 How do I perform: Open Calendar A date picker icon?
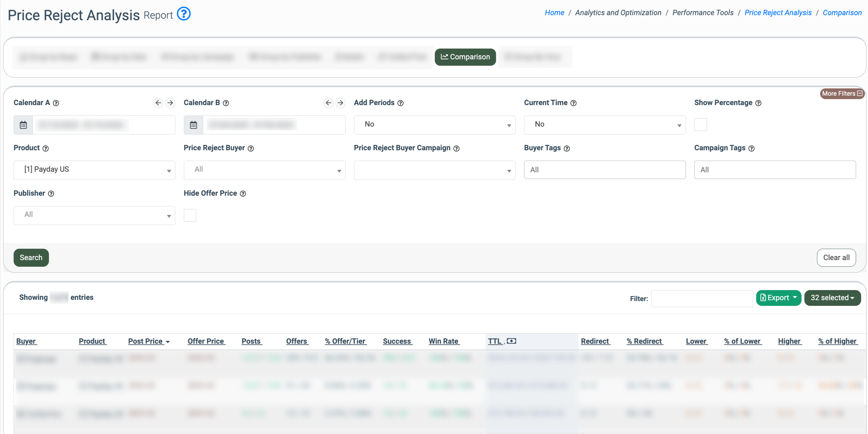[23, 125]
